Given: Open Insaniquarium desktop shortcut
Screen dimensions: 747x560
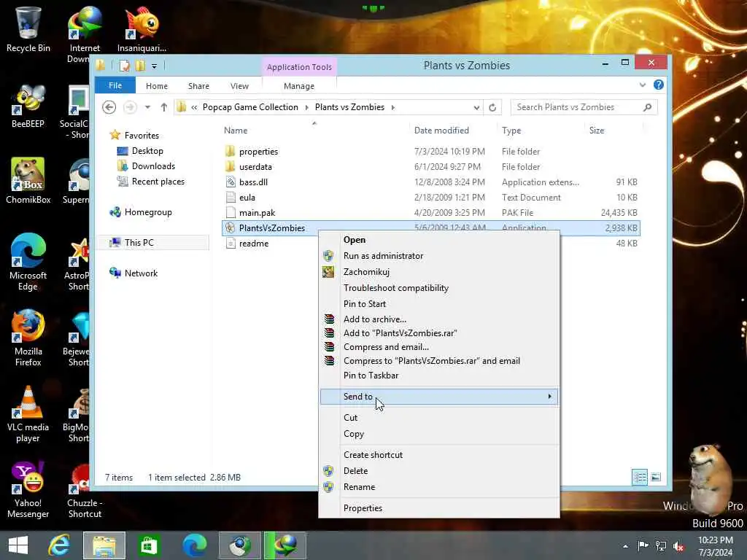Looking at the screenshot, I should pyautogui.click(x=142, y=29).
